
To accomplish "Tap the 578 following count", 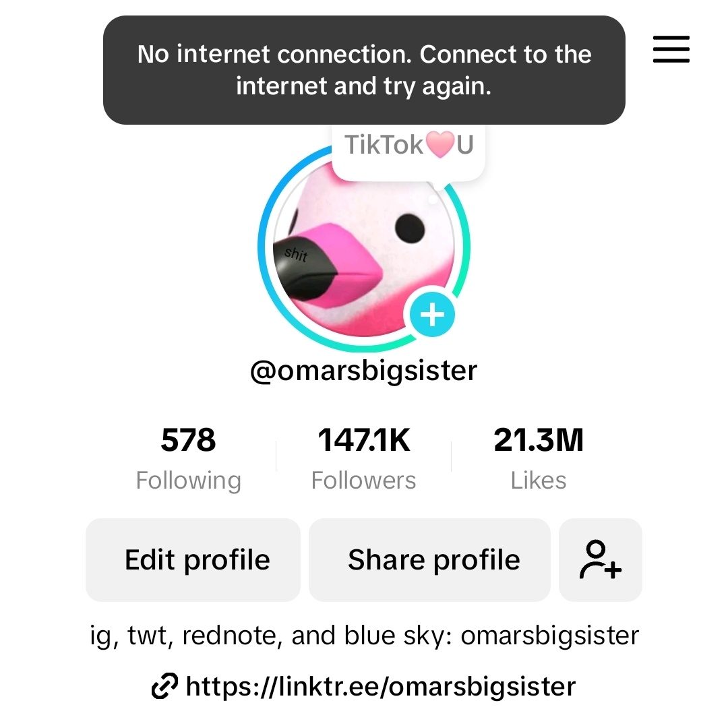I will (188, 440).
